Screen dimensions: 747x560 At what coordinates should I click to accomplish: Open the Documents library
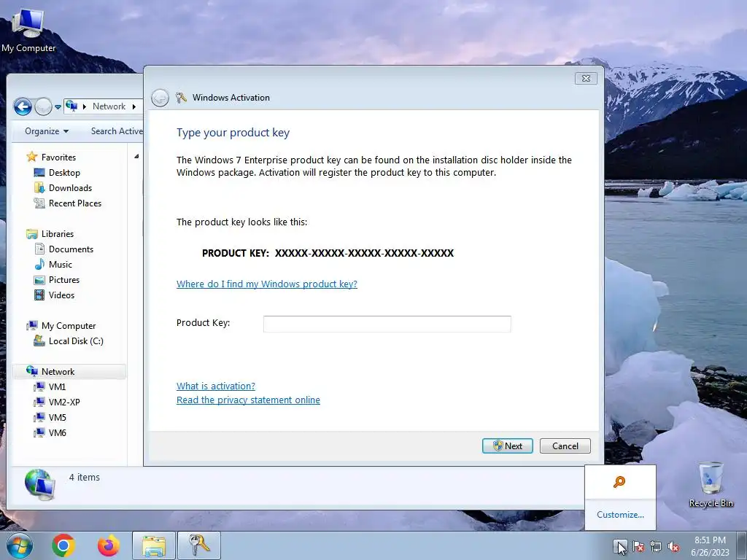(x=71, y=249)
